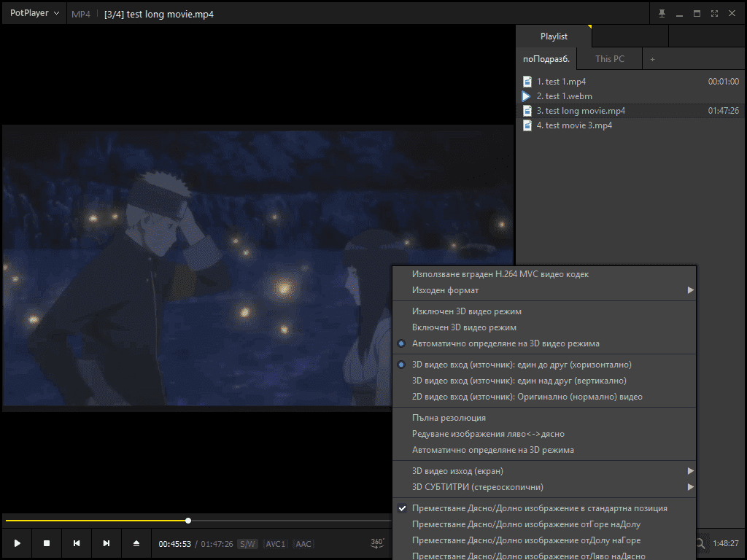Open the PotPlayer main menu dropdown
Viewport: 747px width, 560px height.
34,13
